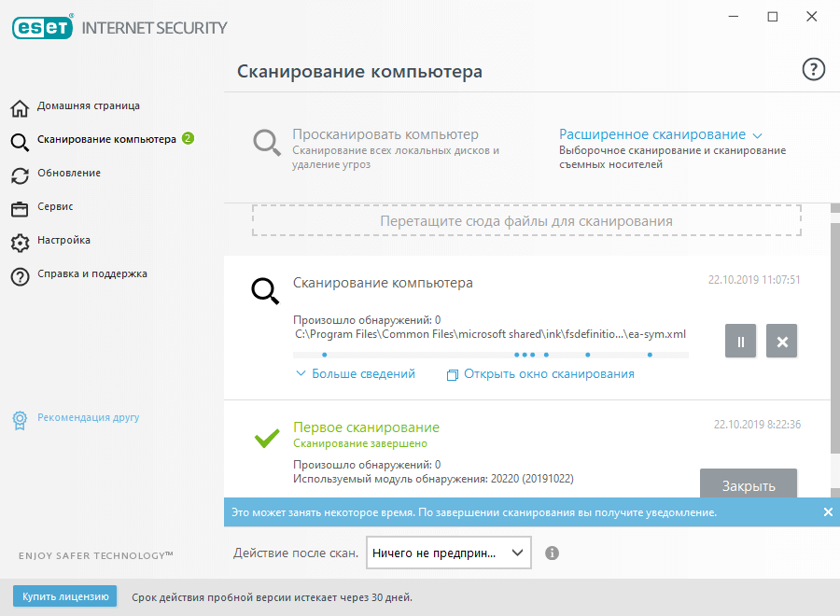Click chevron next to Расширенное сканирование
840x616 pixels.
tap(757, 135)
